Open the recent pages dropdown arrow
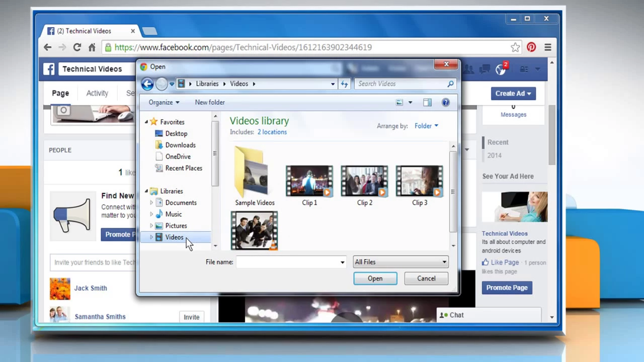This screenshot has height=362, width=644. tap(172, 84)
